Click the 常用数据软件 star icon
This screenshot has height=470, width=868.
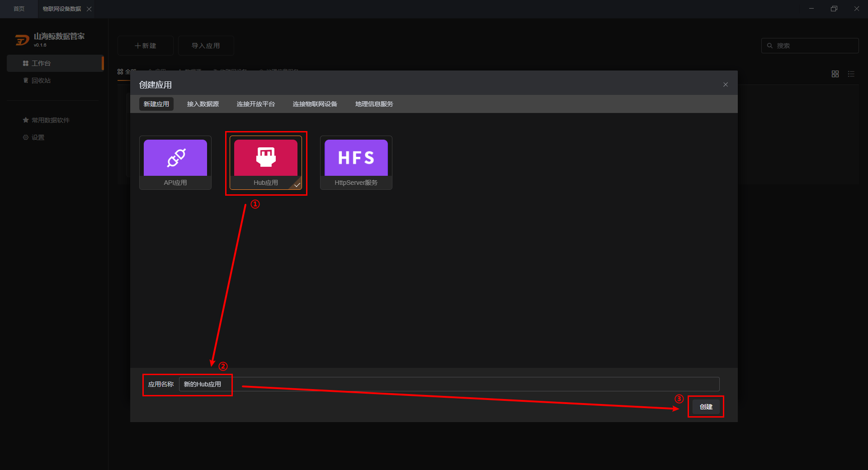point(26,120)
